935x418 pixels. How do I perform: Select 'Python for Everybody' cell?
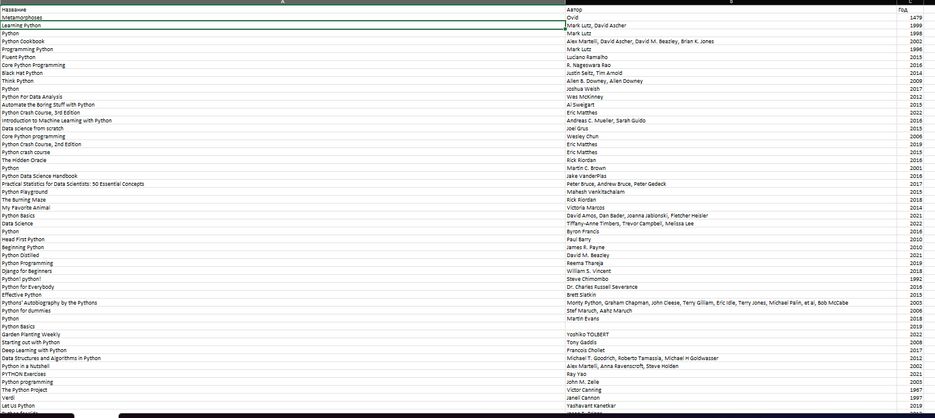[x=283, y=287]
